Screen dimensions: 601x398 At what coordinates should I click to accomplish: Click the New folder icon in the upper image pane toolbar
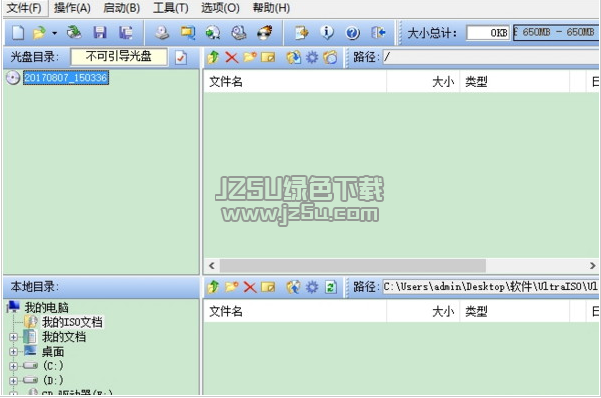pos(250,58)
